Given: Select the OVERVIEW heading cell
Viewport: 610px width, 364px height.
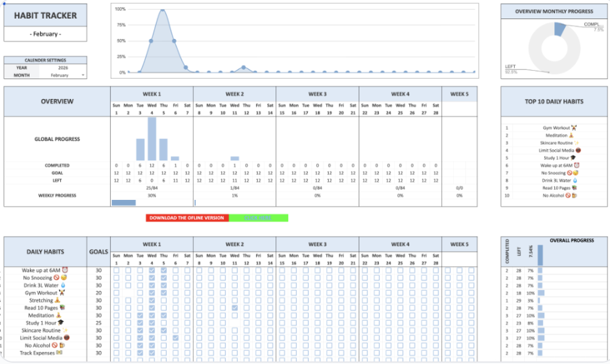Looking at the screenshot, I should pos(57,102).
